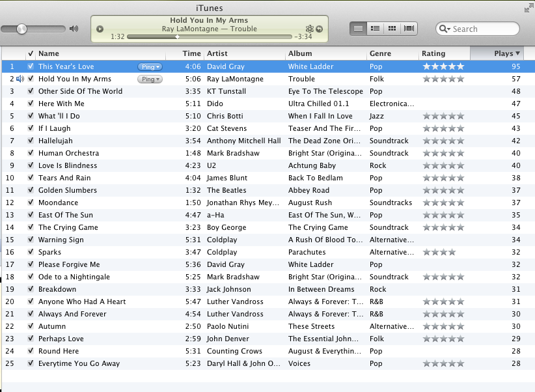
Task: Select the song Autumn
Action: 52,326
